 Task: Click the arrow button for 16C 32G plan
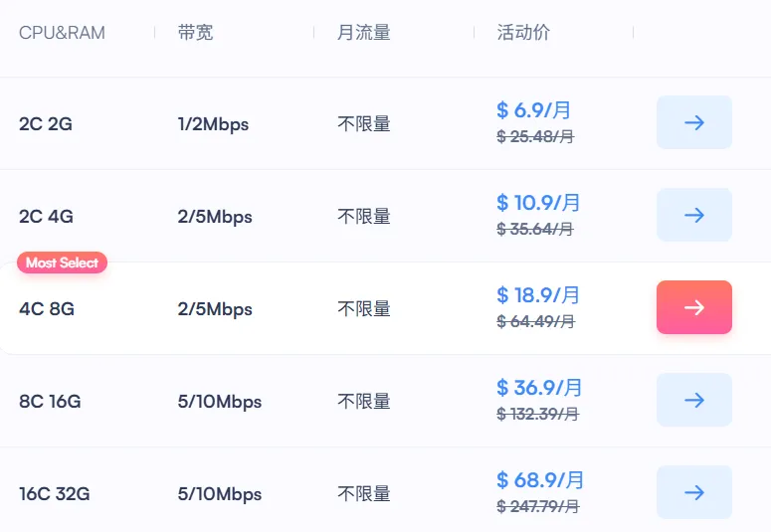click(x=693, y=492)
